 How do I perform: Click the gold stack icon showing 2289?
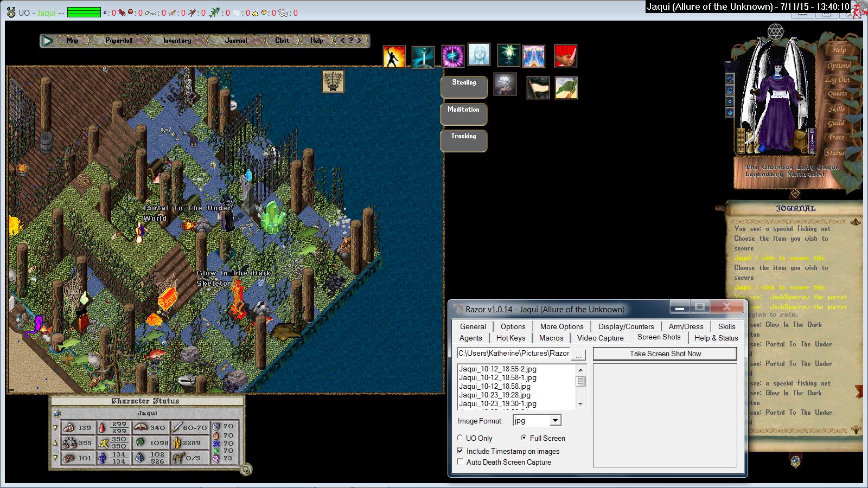[177, 443]
